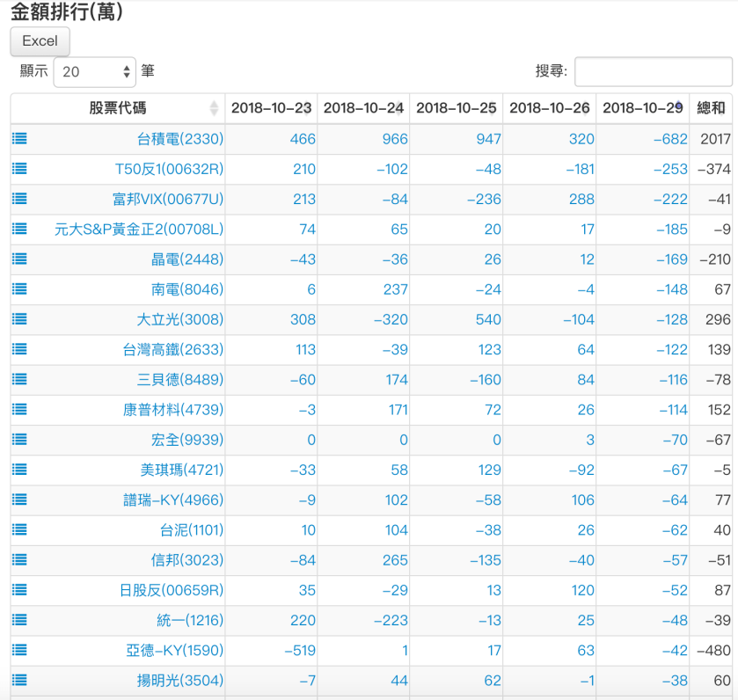Image resolution: width=738 pixels, height=700 pixels.
Task: Click the list icon beside 晶電(2448)
Action: tap(18, 259)
